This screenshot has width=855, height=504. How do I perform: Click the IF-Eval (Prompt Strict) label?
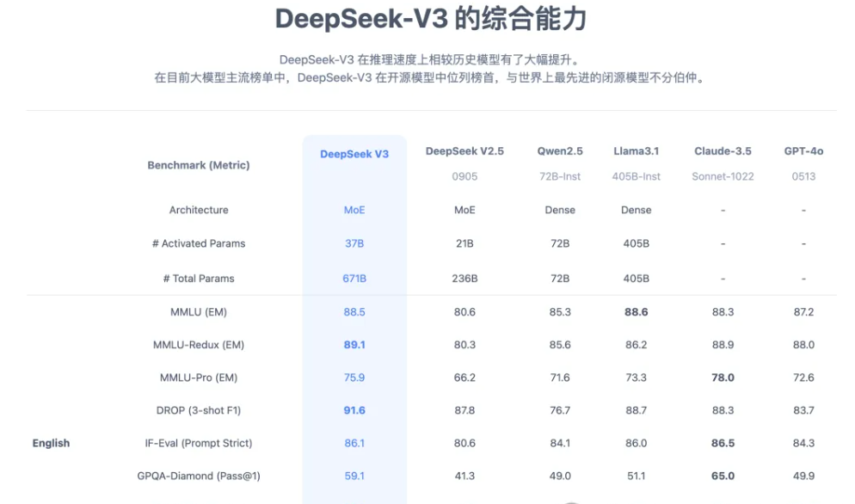[x=199, y=443]
